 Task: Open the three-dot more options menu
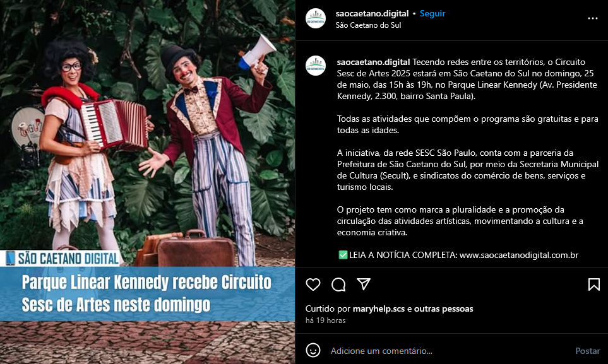point(592,18)
